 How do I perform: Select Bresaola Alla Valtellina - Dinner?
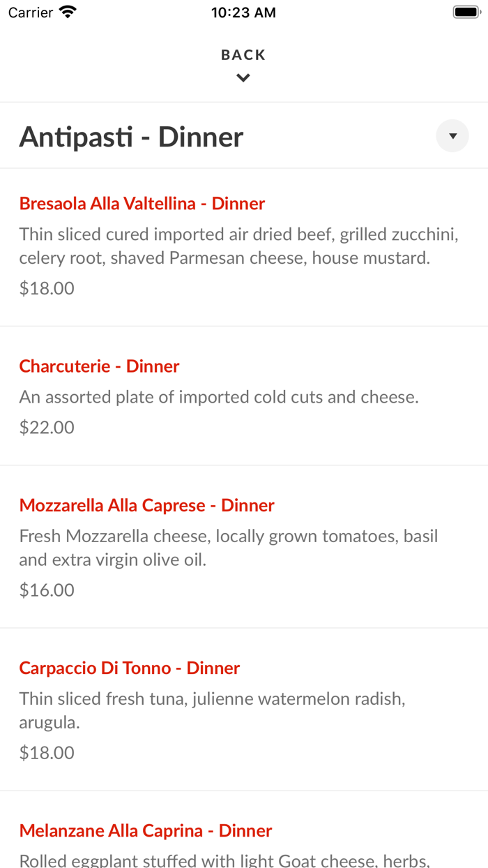[142, 203]
